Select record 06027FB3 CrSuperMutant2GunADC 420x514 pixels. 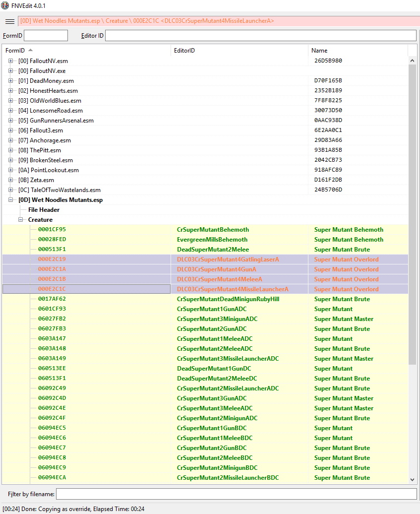pos(205,329)
